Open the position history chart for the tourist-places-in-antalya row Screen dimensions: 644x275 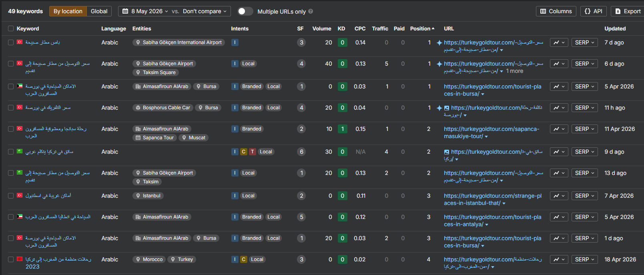coord(559,217)
